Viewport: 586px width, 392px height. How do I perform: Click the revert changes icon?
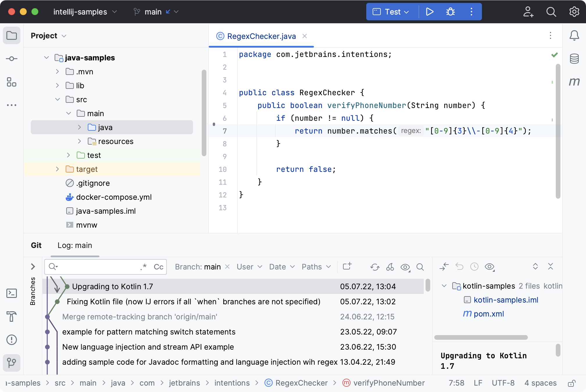tap(459, 267)
